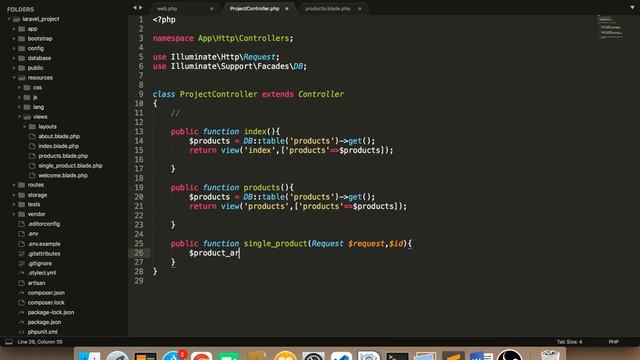
Task: Open .styleci.yml in the sidebar
Action: (42, 273)
